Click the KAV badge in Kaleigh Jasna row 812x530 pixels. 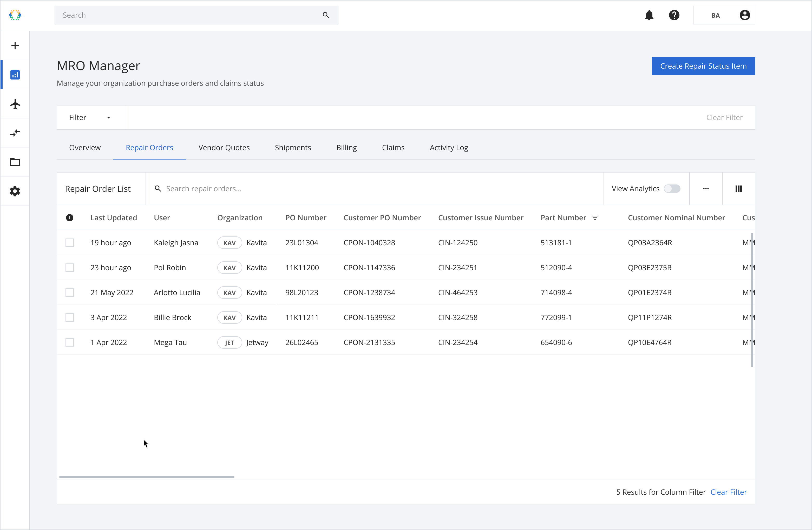[x=229, y=242]
